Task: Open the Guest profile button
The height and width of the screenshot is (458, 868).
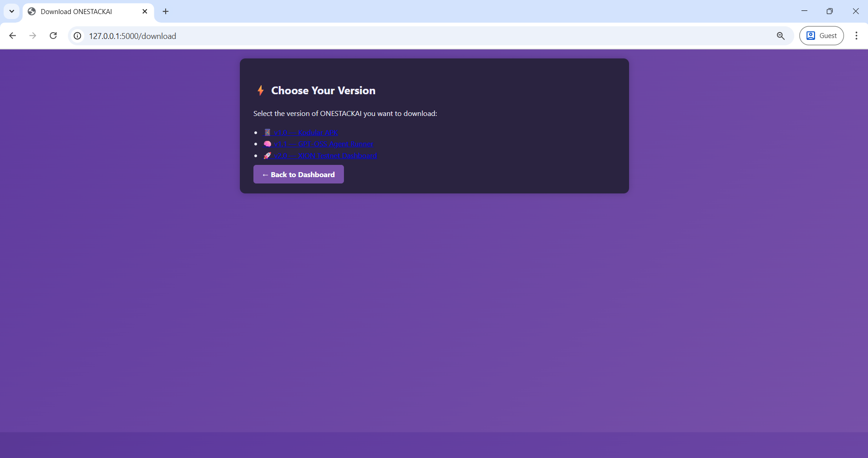Action: pos(821,36)
